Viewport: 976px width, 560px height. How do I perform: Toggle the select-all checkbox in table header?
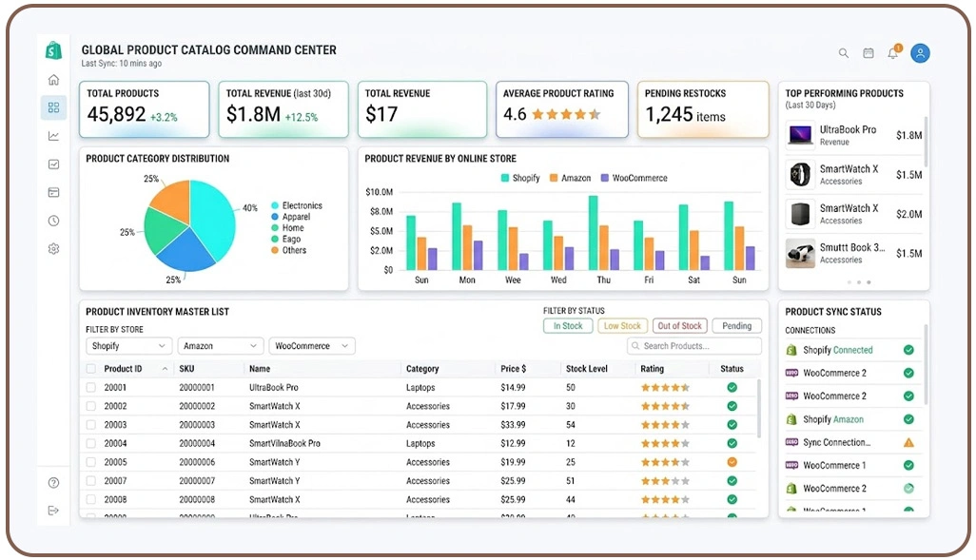(91, 369)
